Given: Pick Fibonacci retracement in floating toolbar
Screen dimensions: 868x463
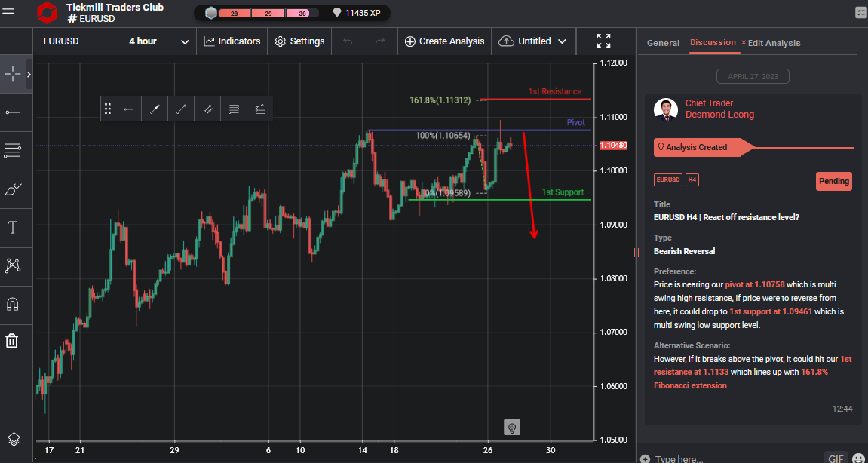Looking at the screenshot, I should 234,109.
